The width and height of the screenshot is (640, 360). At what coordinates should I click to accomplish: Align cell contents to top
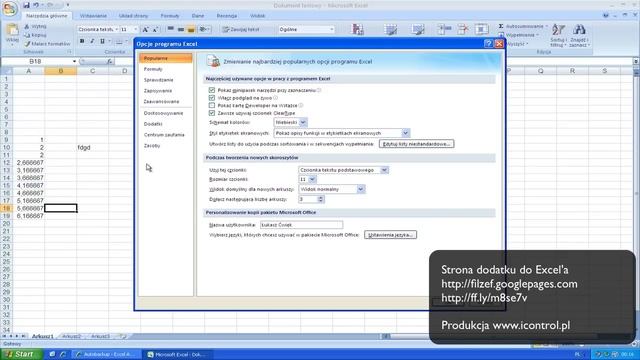(171, 29)
